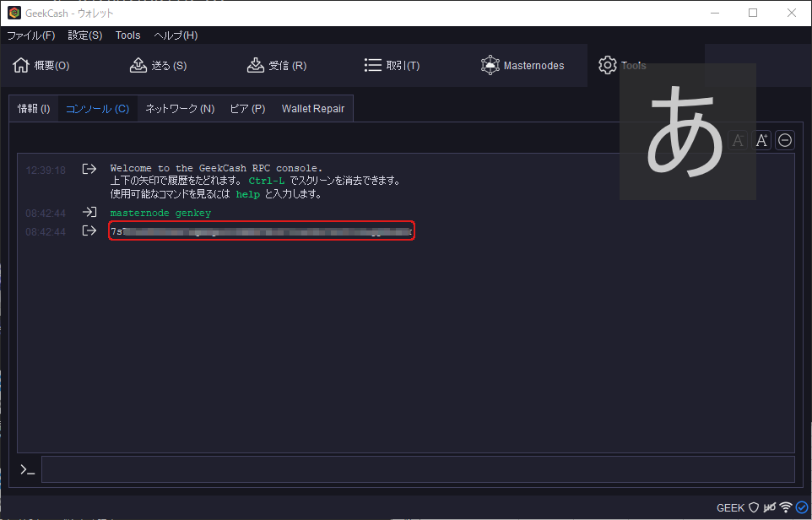Open the ヘルプ(H) menu
This screenshot has width=812, height=520.
[176, 35]
